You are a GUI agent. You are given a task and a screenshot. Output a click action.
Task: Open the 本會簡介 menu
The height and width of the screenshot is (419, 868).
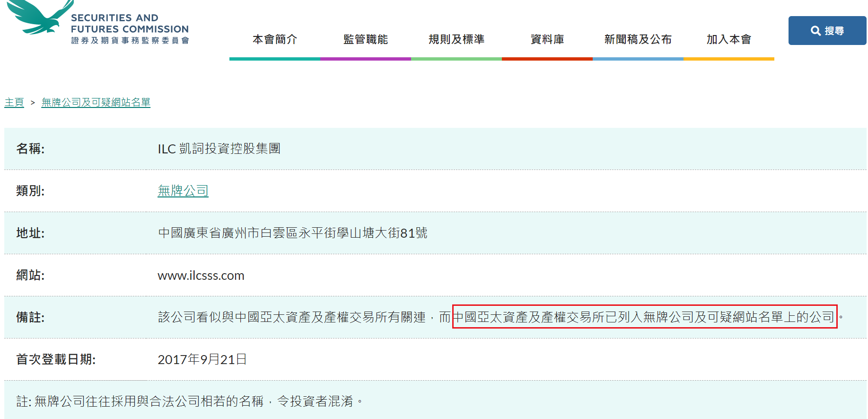coord(275,39)
